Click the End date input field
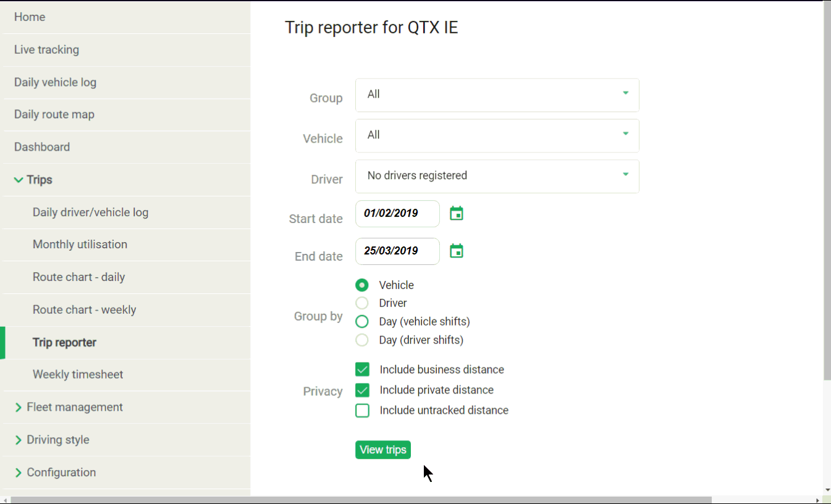 (397, 251)
